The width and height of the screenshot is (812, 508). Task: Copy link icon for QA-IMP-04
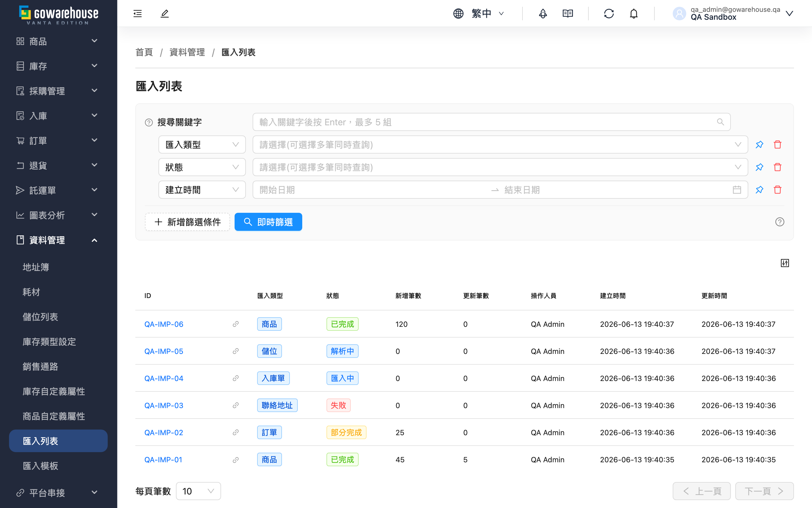click(235, 378)
